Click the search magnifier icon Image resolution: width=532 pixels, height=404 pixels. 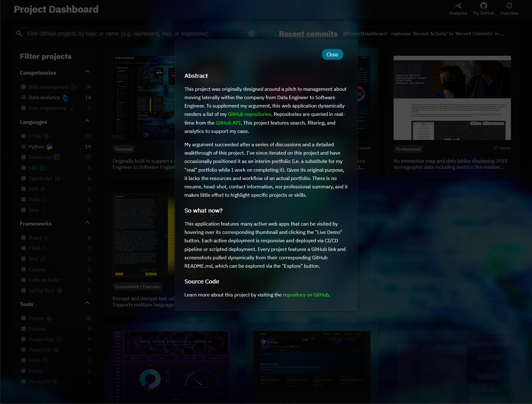point(19,33)
